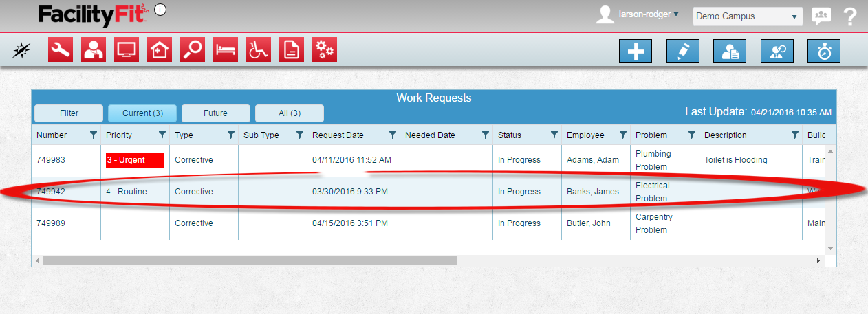Open the wrench work requests module
The height and width of the screenshot is (314, 868).
(61, 50)
